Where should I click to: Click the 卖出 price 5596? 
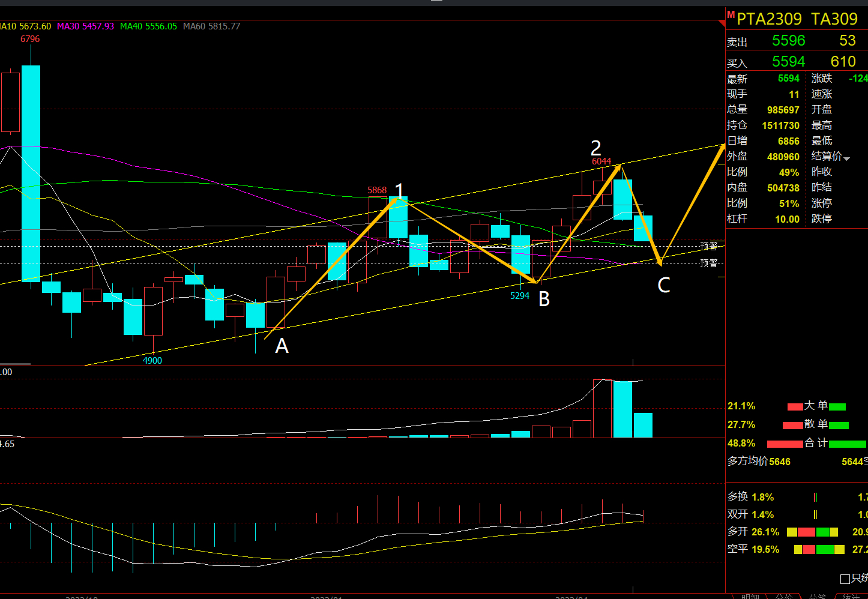pos(788,40)
